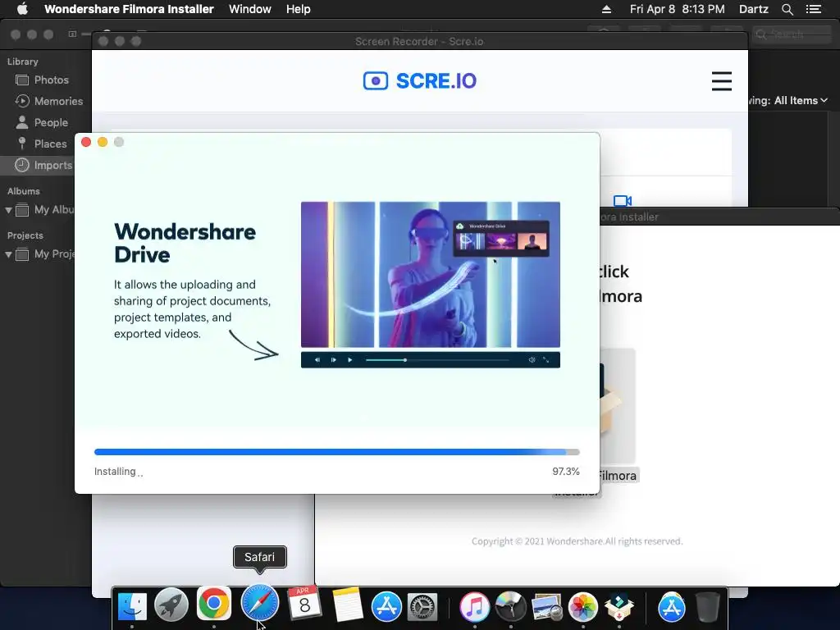This screenshot has height=630, width=840.
Task: Click the Wondershare Drive heading
Action: tap(185, 243)
